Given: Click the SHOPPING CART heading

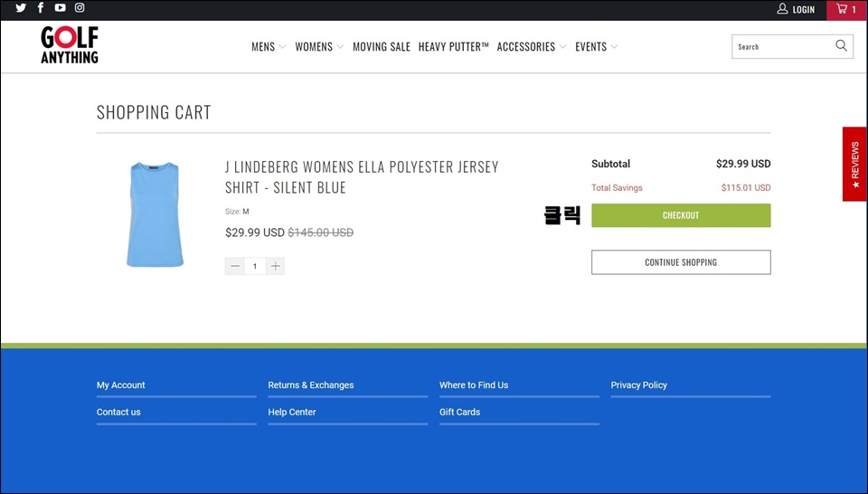Looking at the screenshot, I should [154, 112].
